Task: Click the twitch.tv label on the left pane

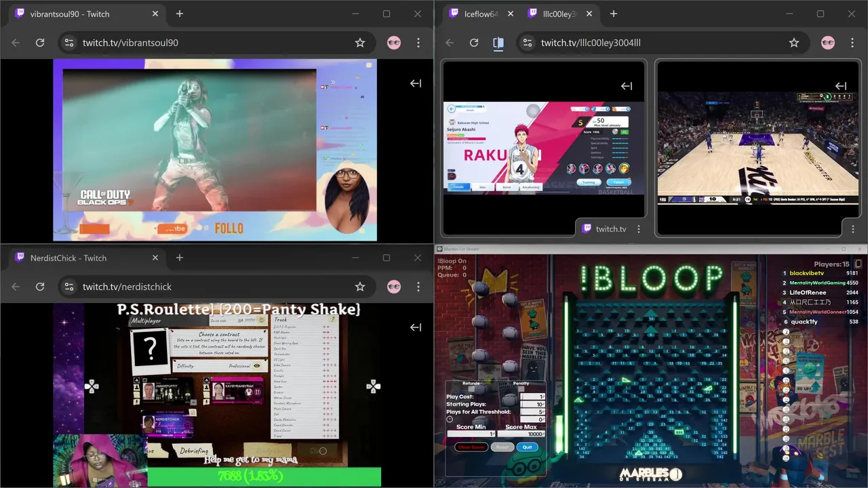Action: [611, 229]
